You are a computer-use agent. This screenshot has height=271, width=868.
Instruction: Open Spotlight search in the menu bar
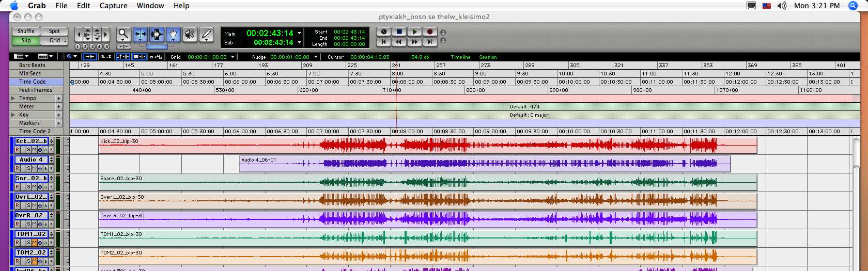pyautogui.click(x=853, y=6)
